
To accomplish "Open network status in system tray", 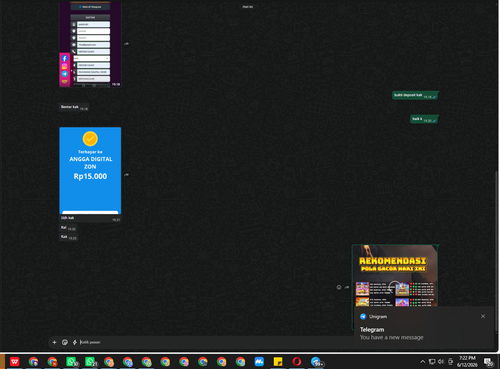I will [x=432, y=361].
